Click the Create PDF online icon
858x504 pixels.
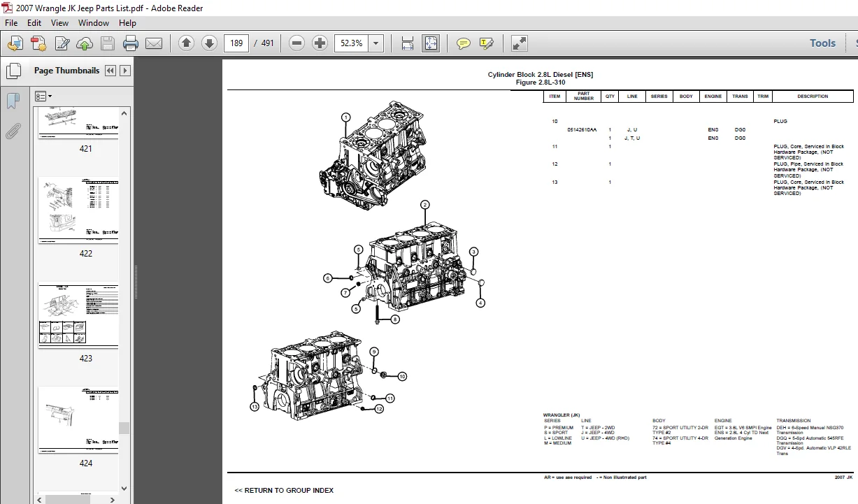(38, 43)
